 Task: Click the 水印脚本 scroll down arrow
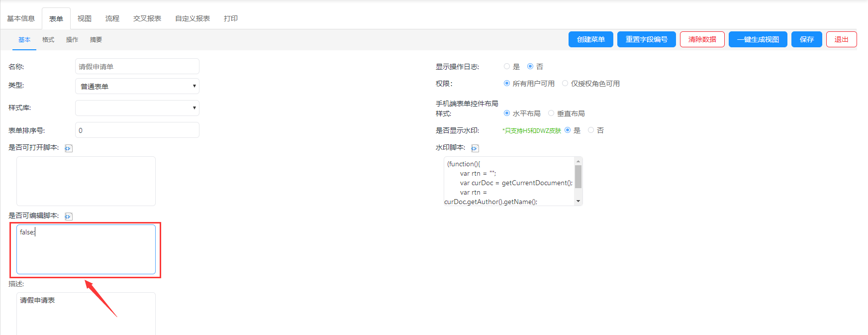click(578, 201)
